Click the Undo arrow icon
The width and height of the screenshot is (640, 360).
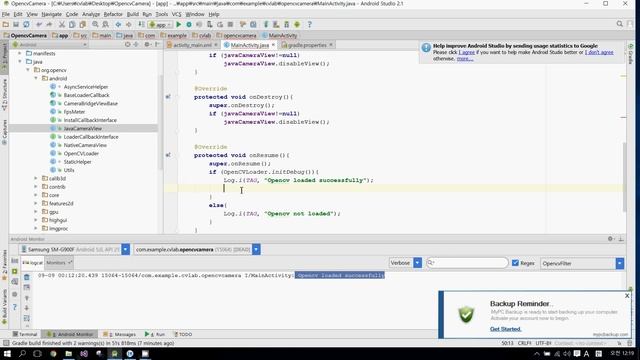pyautogui.click(x=39, y=24)
